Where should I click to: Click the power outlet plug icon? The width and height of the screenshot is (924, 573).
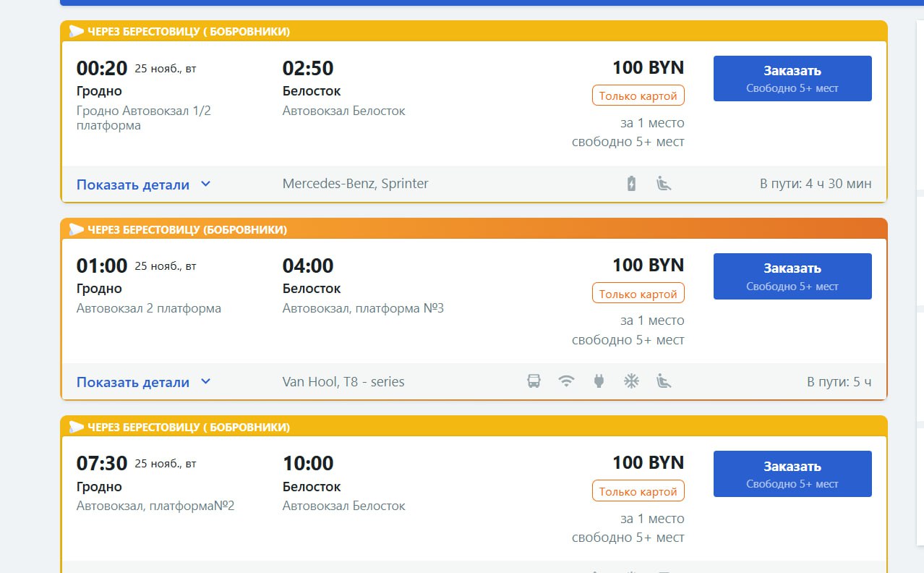click(599, 381)
